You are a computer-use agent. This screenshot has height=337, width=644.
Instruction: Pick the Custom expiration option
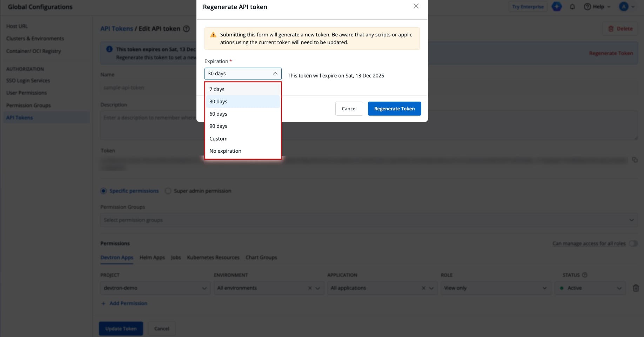(218, 139)
